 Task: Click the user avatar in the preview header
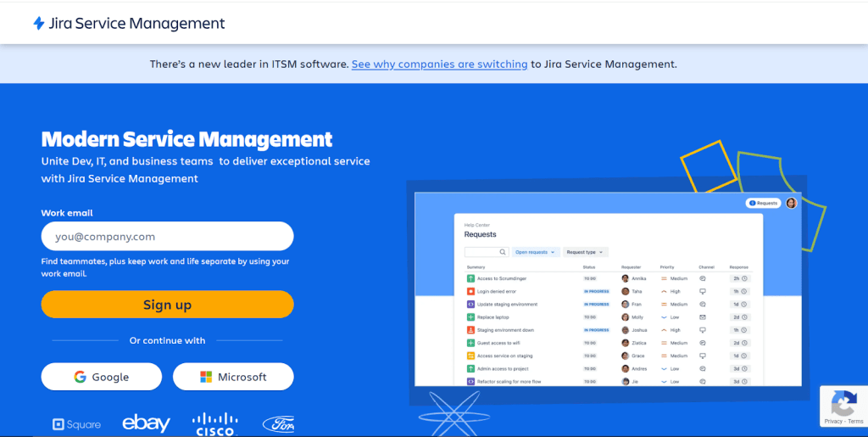click(x=792, y=204)
